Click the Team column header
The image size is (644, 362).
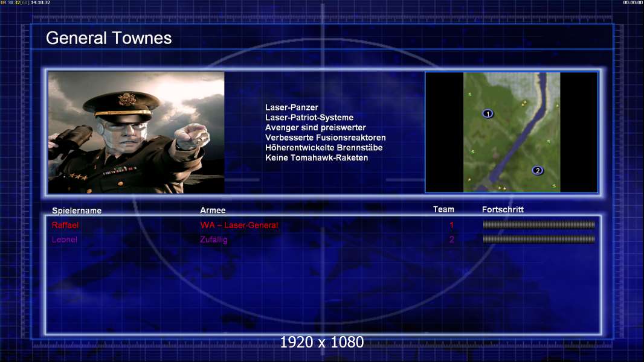coord(443,209)
